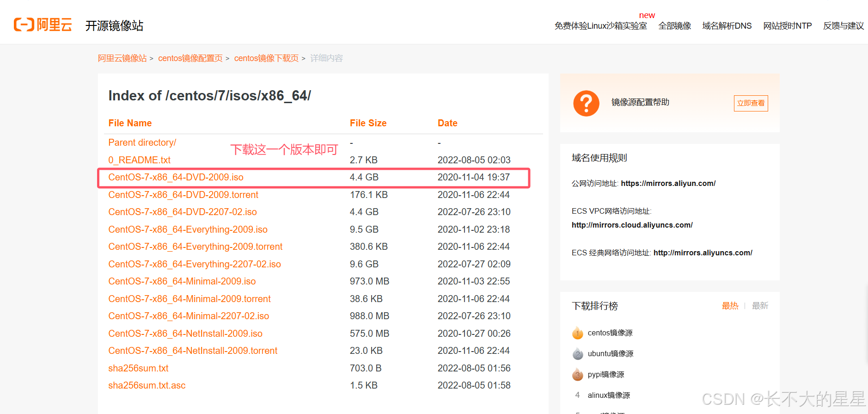Open 反馈与建议 navigation item
Image resolution: width=868 pixels, height=414 pixels.
click(x=843, y=26)
